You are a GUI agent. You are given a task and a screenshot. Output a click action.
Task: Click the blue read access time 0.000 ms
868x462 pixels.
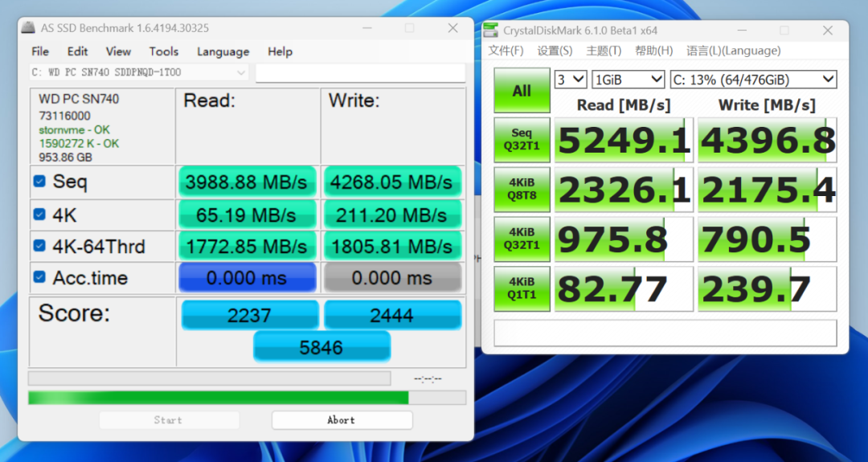pyautogui.click(x=247, y=278)
